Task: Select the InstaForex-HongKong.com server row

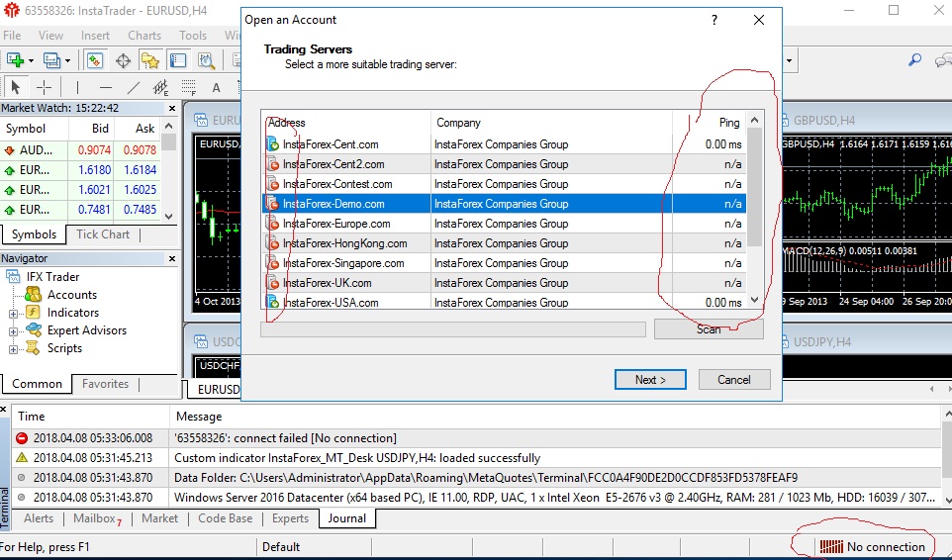Action: tap(504, 243)
